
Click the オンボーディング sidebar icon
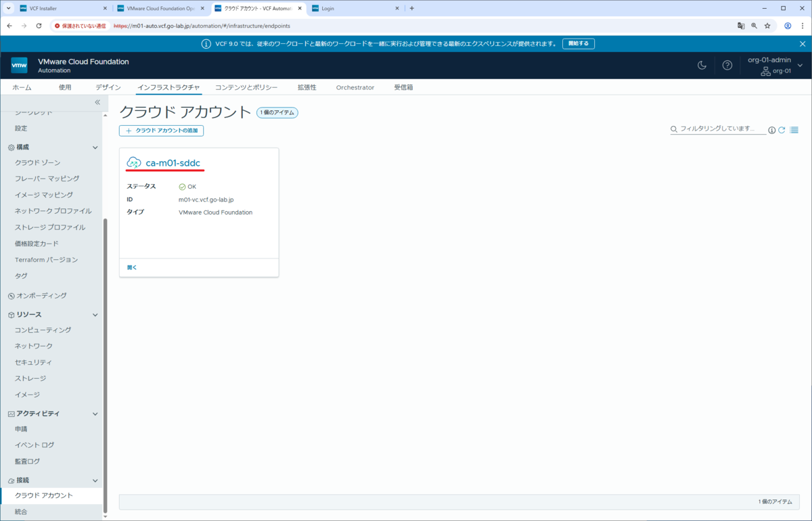tap(11, 296)
